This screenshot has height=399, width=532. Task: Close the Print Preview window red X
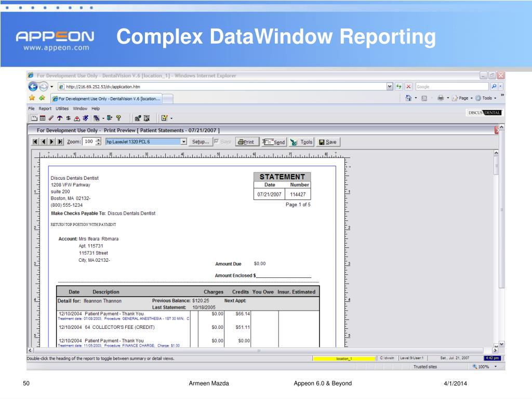497,130
